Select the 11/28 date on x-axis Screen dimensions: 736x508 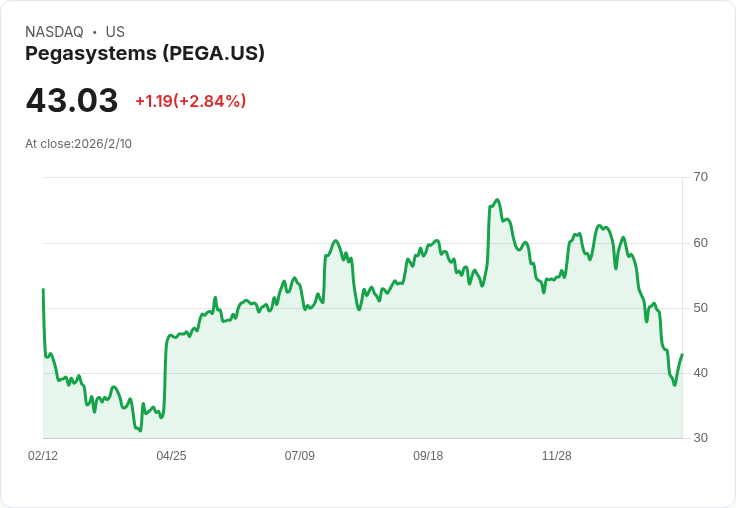tap(556, 456)
